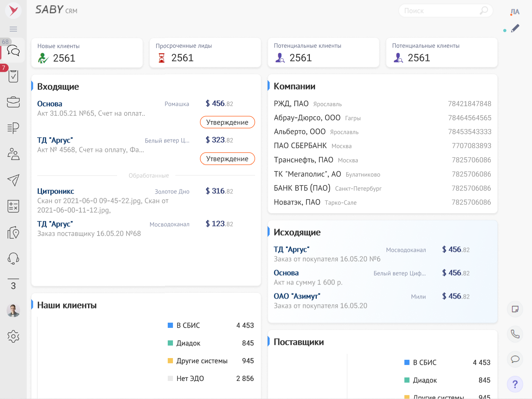This screenshot has width=532, height=399.
Task: Open the ЛА account initials icon
Action: [515, 12]
